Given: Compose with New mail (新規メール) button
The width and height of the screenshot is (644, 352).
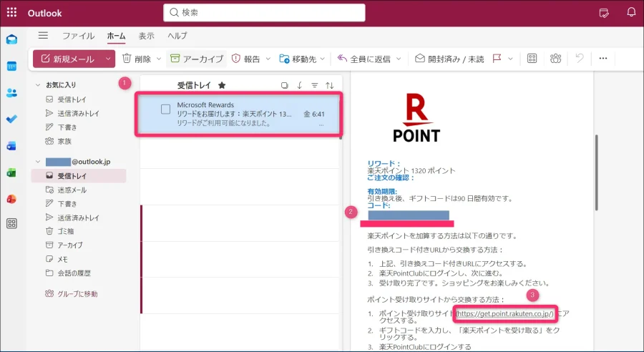Looking at the screenshot, I should point(68,59).
